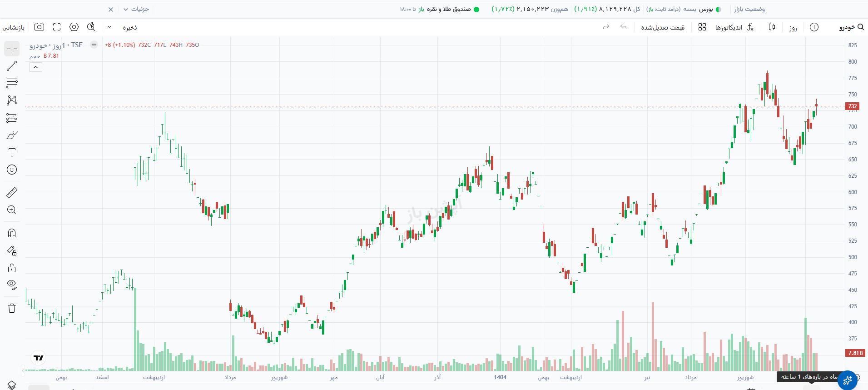Click the TradingView logo on chart
868x390 pixels.
point(39,358)
